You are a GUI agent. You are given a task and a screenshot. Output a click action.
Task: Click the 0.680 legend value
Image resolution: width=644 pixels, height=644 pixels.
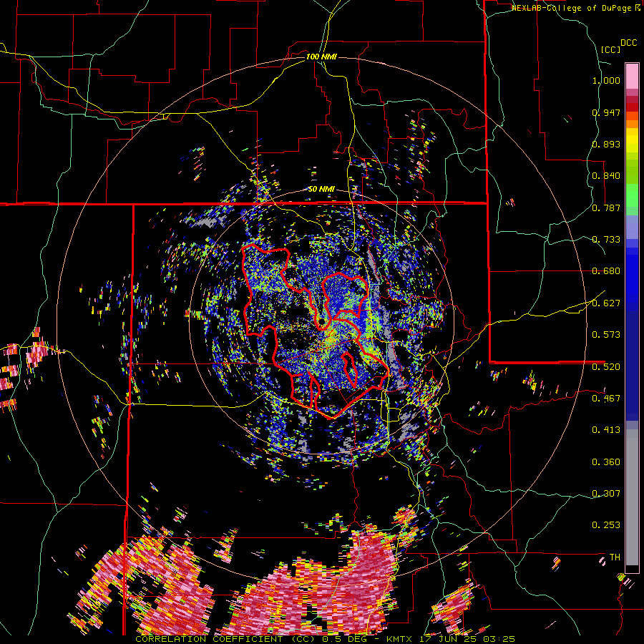tap(606, 271)
